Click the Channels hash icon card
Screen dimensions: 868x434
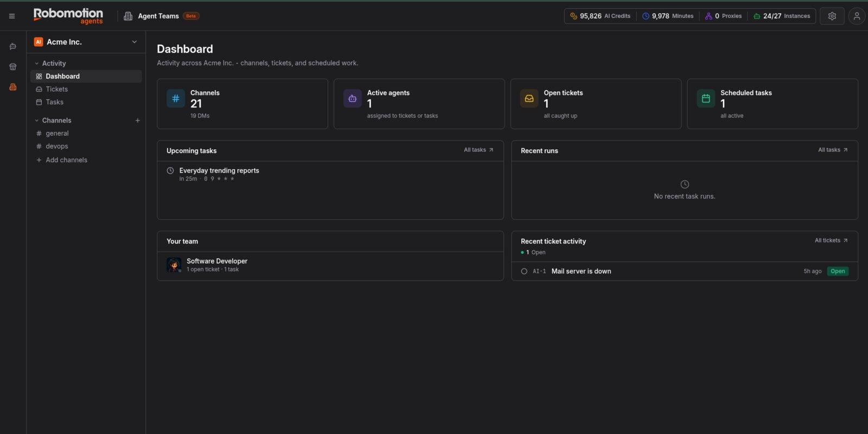[176, 98]
